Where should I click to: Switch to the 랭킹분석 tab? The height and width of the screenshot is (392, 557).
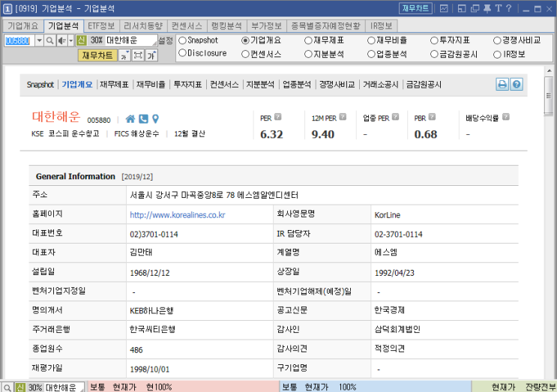click(226, 26)
